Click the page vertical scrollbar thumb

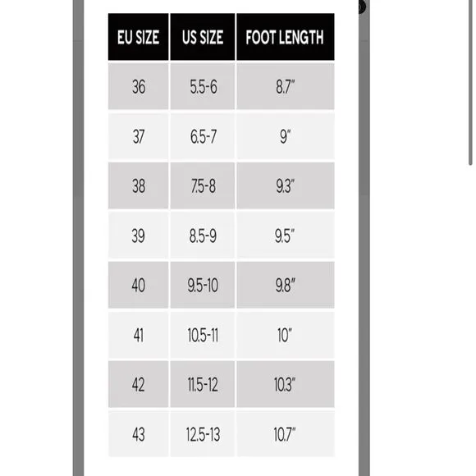click(470, 83)
